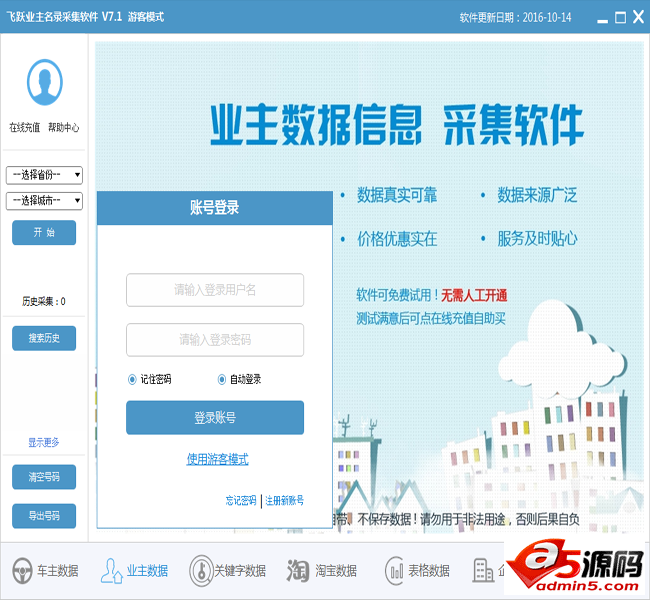The height and width of the screenshot is (600, 650).
Task: Click the 无需人工开通 red text
Action: (474, 295)
